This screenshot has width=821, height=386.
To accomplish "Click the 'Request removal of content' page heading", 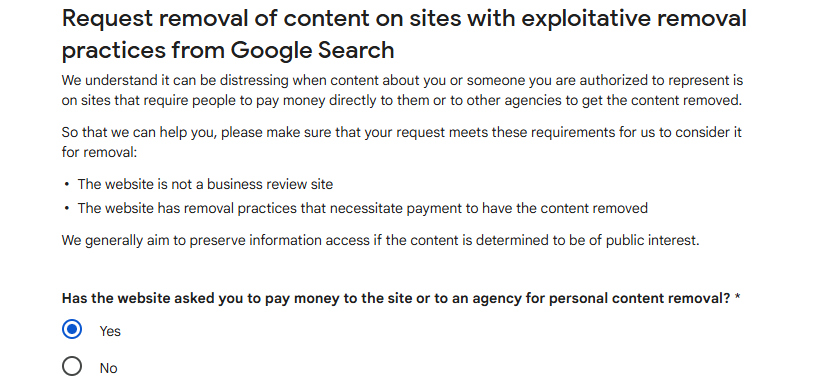I will coord(404,35).
